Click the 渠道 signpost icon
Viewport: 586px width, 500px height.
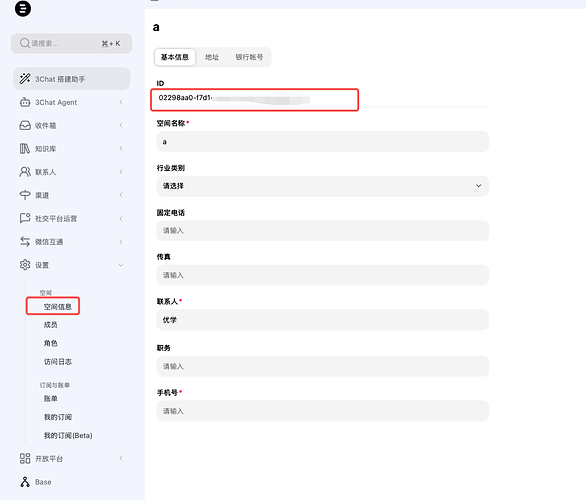tap(25, 195)
